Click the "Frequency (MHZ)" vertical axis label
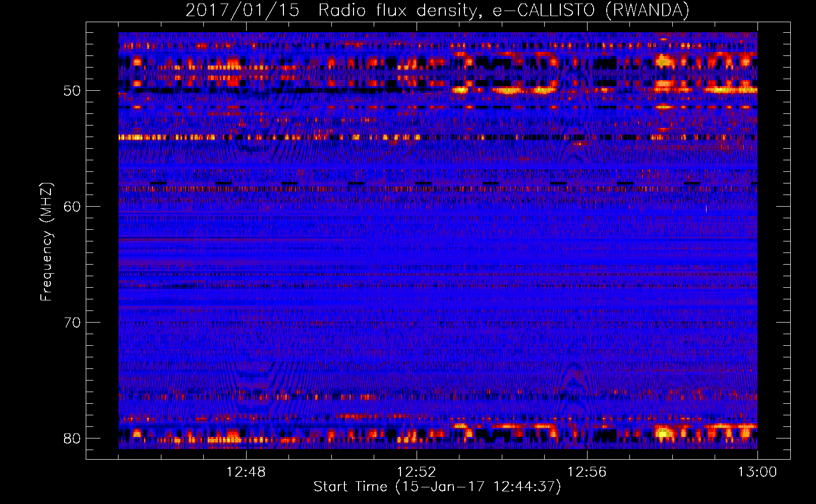 tap(46, 242)
